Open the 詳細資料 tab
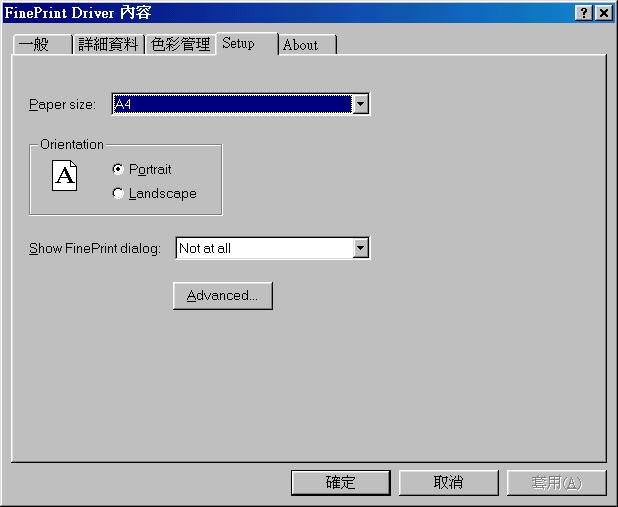This screenshot has height=507, width=618. coord(108,44)
